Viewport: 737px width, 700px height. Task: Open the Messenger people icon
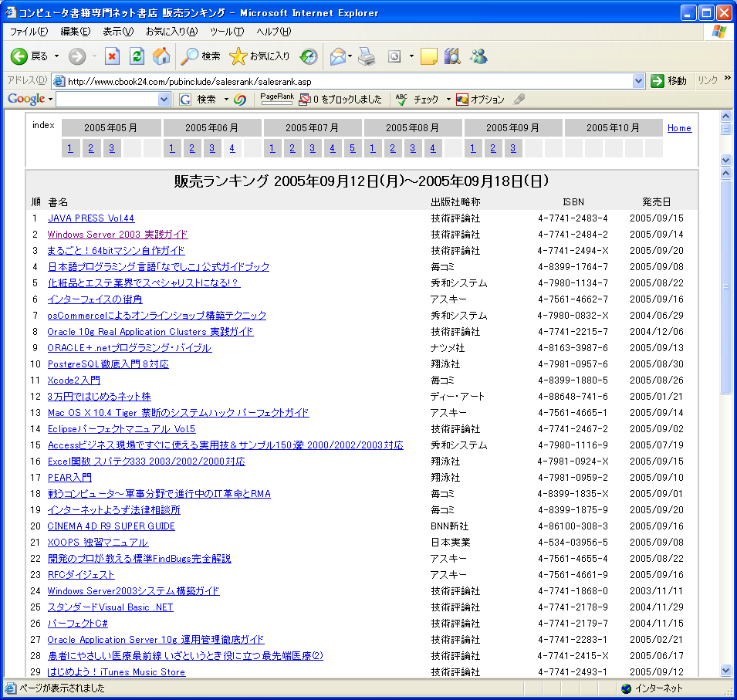click(478, 57)
